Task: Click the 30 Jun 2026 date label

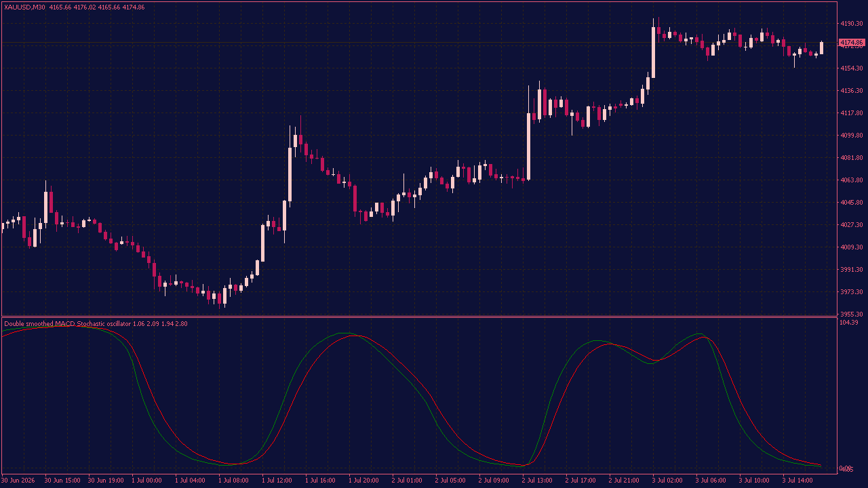Action: 19,481
